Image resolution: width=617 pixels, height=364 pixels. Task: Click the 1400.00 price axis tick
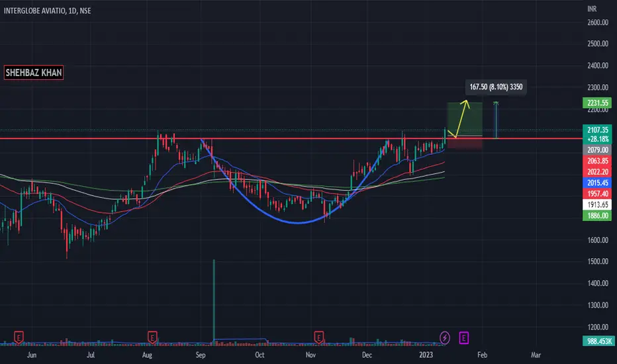(x=598, y=283)
